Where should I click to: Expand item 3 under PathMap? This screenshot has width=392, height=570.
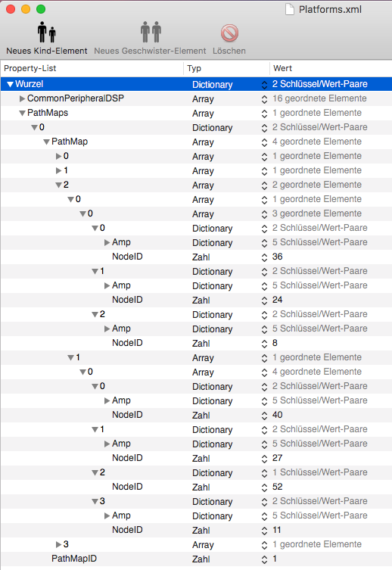[x=58, y=544]
